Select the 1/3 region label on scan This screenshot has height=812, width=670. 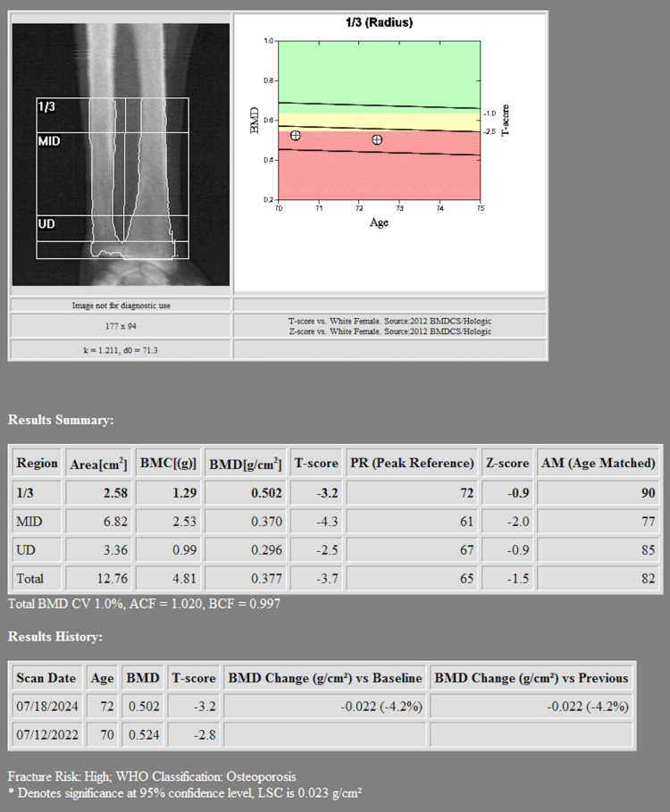[46, 106]
